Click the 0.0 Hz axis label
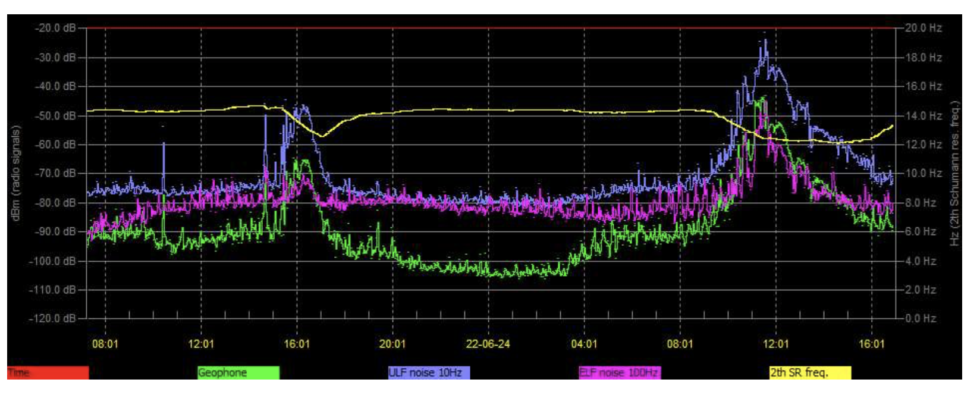This screenshot has width=980, height=395. click(921, 318)
